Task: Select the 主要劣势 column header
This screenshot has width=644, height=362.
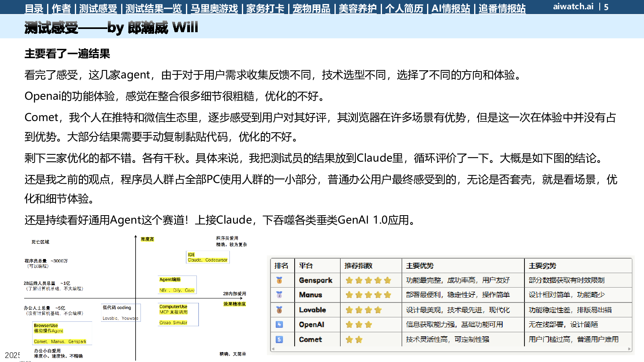Action: click(542, 265)
